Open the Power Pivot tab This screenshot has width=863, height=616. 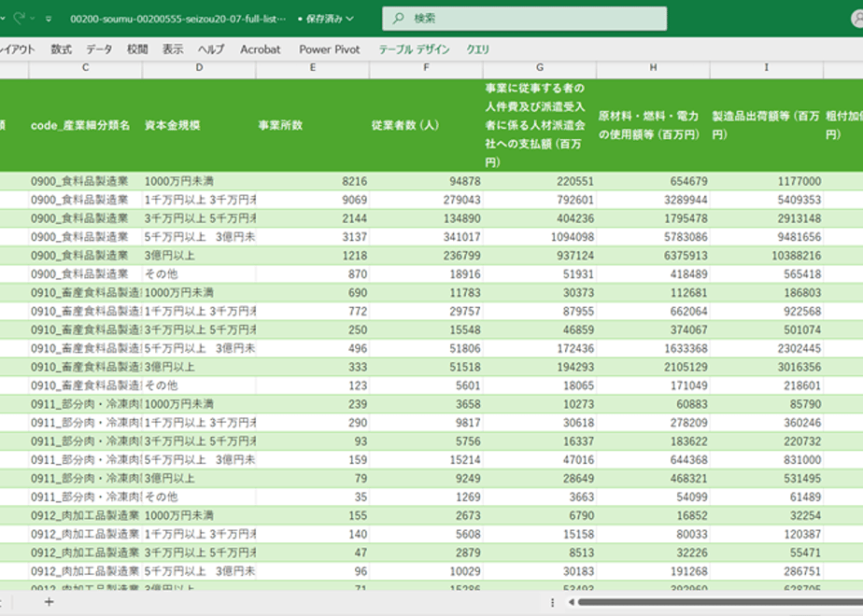(x=330, y=49)
